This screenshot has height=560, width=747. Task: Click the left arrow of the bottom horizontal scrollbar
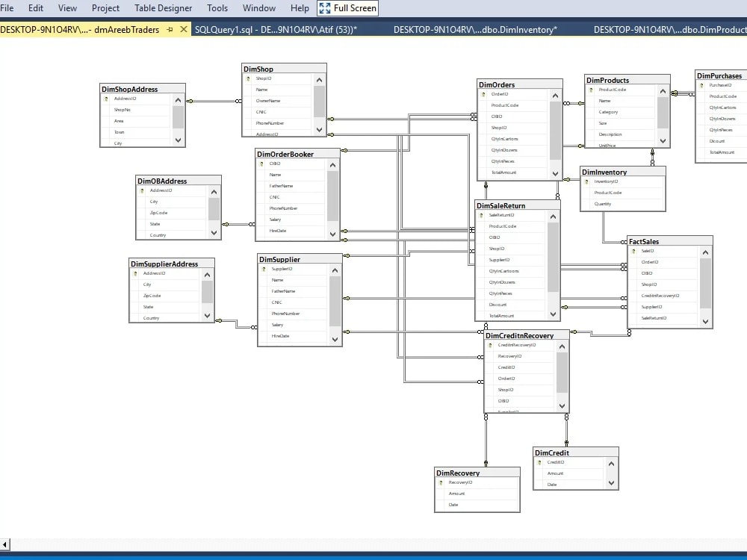pyautogui.click(x=4, y=546)
